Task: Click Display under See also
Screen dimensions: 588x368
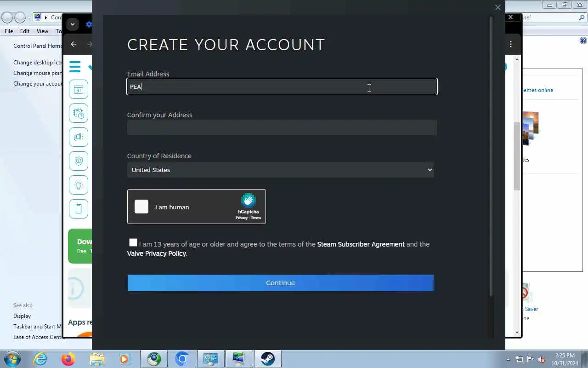Action: [22, 316]
